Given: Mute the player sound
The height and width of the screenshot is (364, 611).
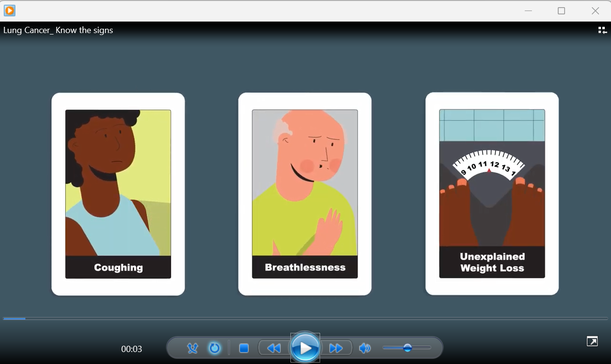Looking at the screenshot, I should [x=365, y=348].
